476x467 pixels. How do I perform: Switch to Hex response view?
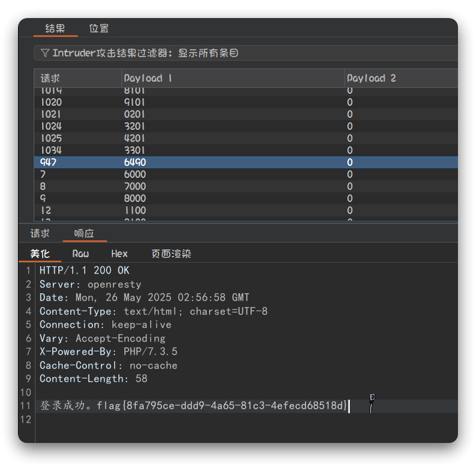(119, 254)
